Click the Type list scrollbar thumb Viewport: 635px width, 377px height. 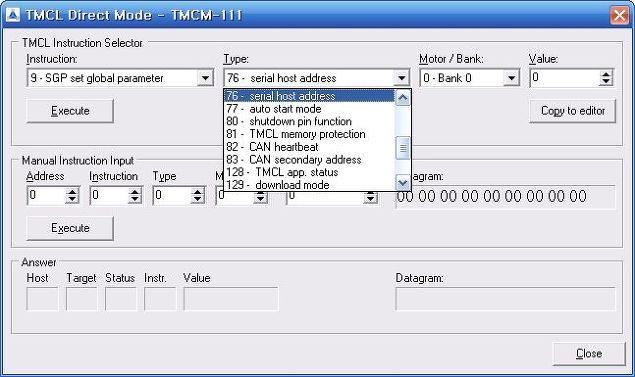coord(403,148)
